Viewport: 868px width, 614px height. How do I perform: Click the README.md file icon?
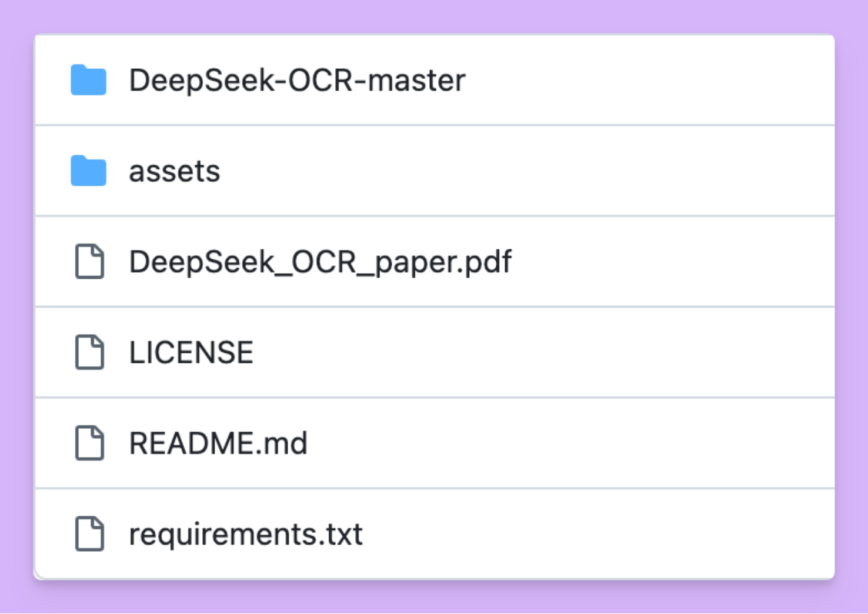click(88, 443)
